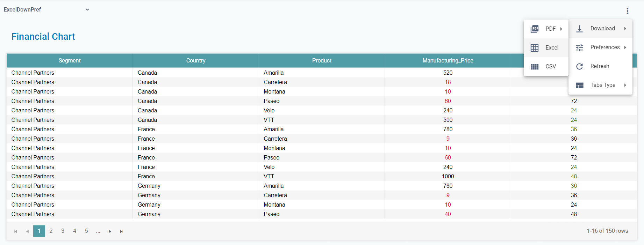644x245 pixels.
Task: Click the Segment column header
Action: point(70,61)
